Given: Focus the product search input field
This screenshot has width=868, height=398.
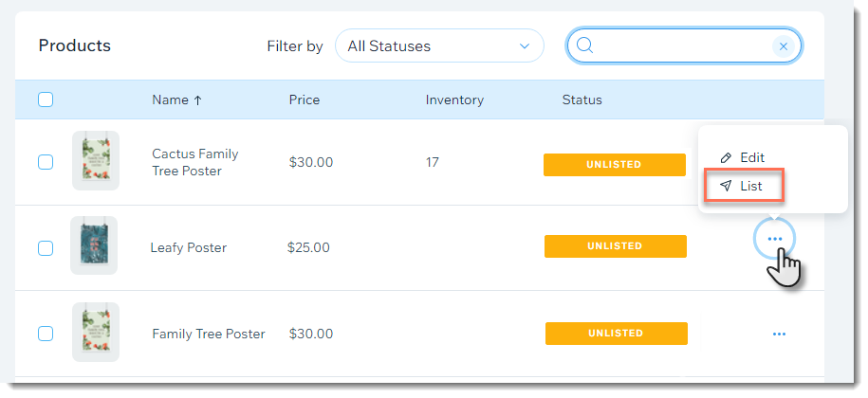Looking at the screenshot, I should click(684, 45).
